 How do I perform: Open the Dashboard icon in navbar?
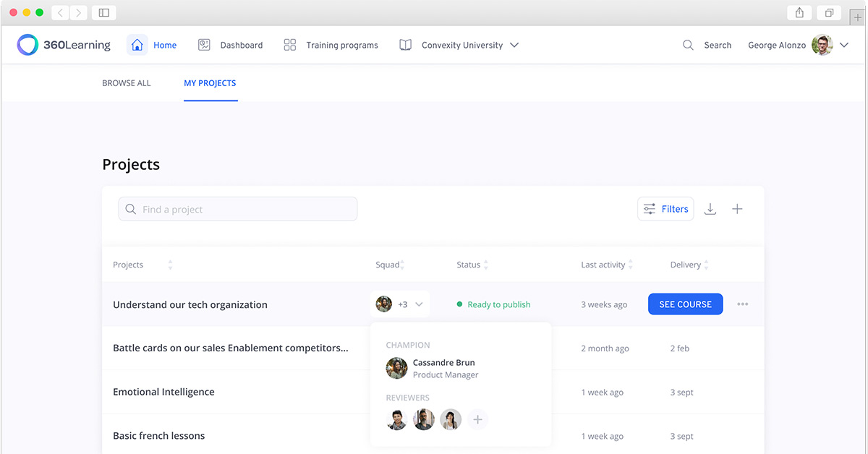(x=204, y=45)
